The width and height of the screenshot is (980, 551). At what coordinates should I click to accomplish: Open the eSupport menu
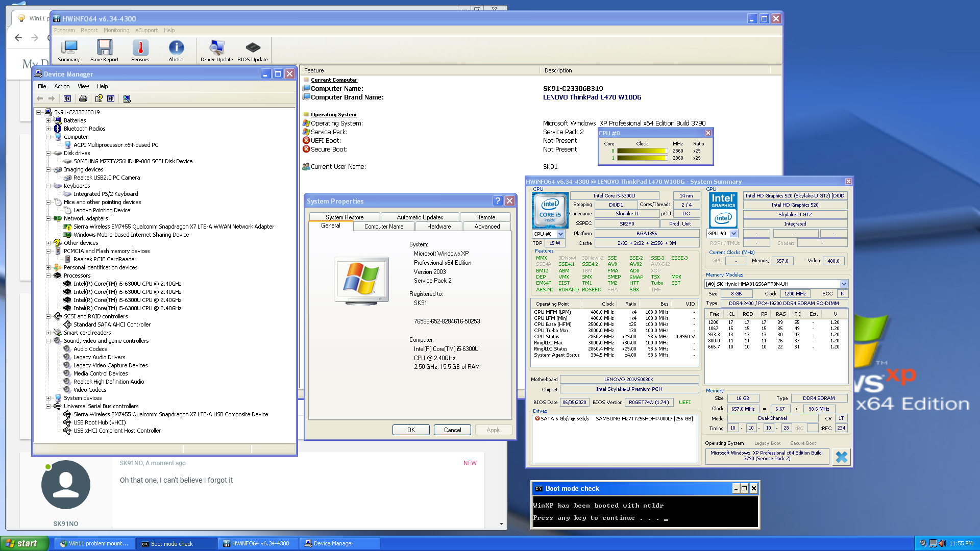146,30
